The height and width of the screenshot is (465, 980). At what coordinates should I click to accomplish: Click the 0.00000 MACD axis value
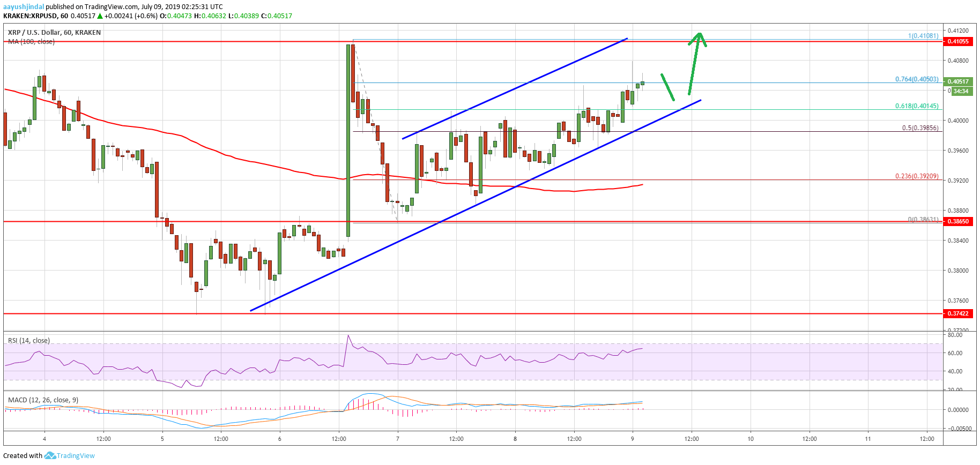coord(958,410)
